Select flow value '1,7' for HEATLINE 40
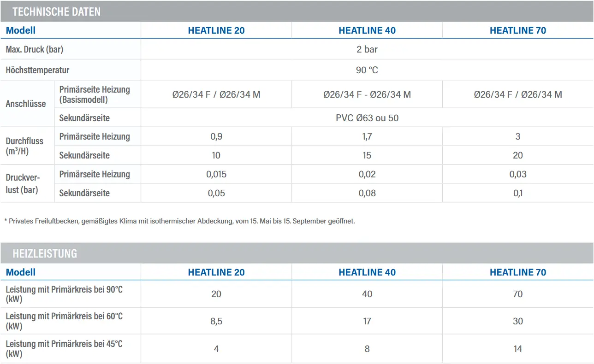This screenshot has width=594, height=364. click(x=367, y=136)
